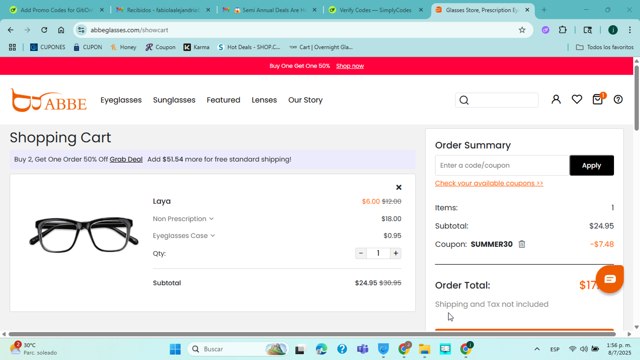Screen dimensions: 640x360
Task: Switch to the Add Promo Codes tab
Action: coord(57,10)
